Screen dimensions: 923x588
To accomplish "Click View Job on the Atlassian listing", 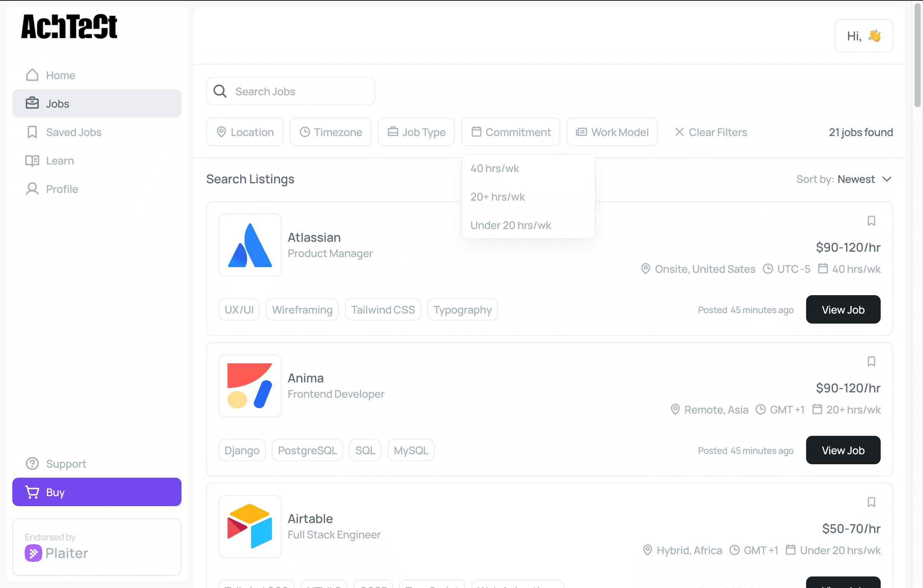I will click(x=843, y=309).
